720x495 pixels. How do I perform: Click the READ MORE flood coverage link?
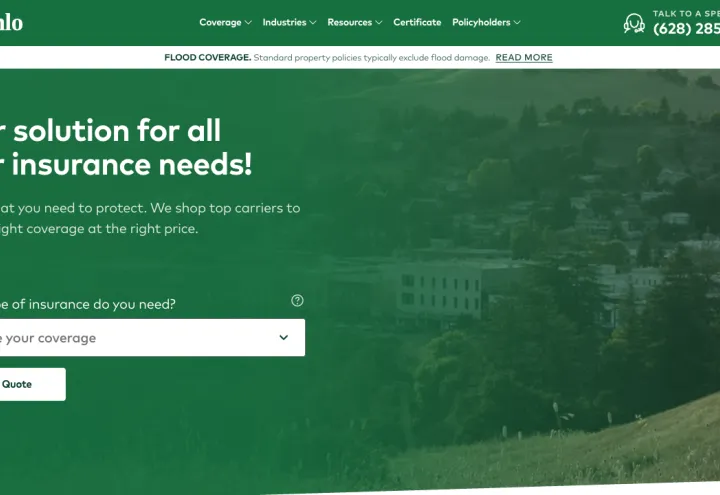tap(524, 57)
